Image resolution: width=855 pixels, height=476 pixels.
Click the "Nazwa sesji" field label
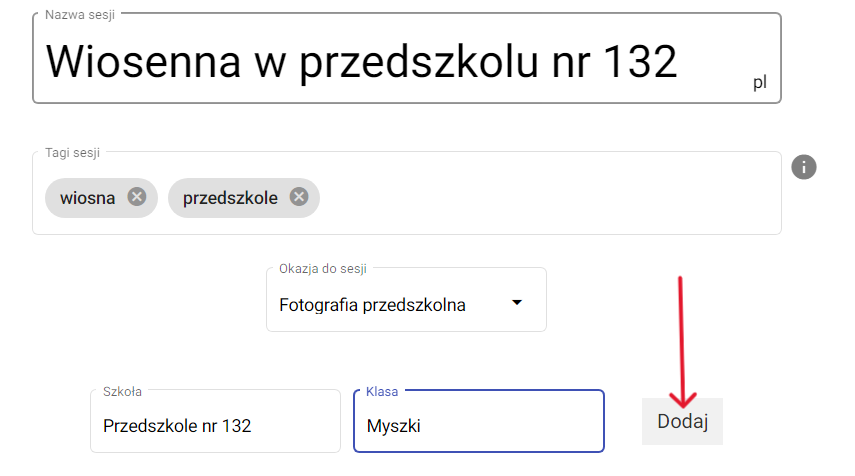79,15
